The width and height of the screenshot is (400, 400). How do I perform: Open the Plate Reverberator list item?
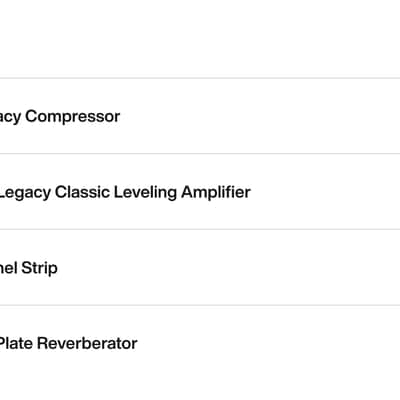pos(200,343)
